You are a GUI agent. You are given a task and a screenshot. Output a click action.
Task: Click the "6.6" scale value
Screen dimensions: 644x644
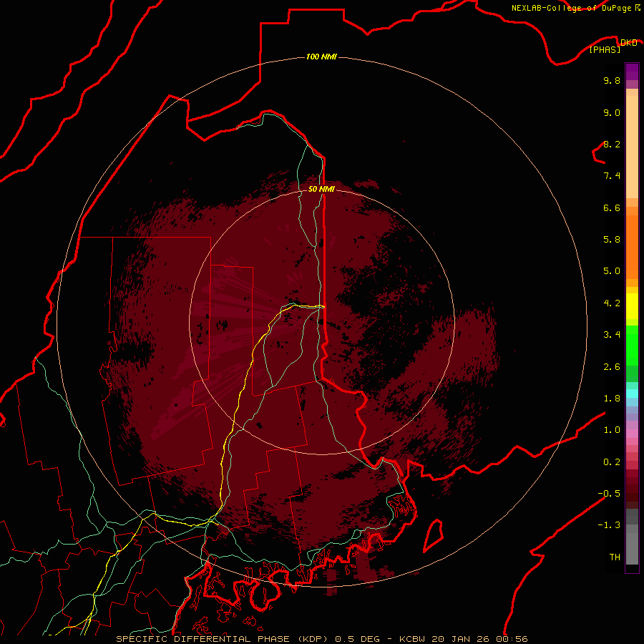[x=612, y=208]
